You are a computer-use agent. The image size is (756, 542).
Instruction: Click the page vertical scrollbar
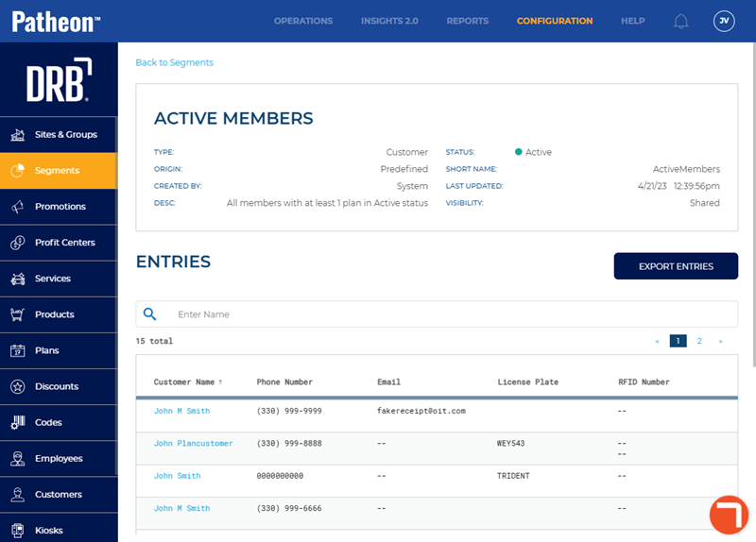[x=753, y=205]
